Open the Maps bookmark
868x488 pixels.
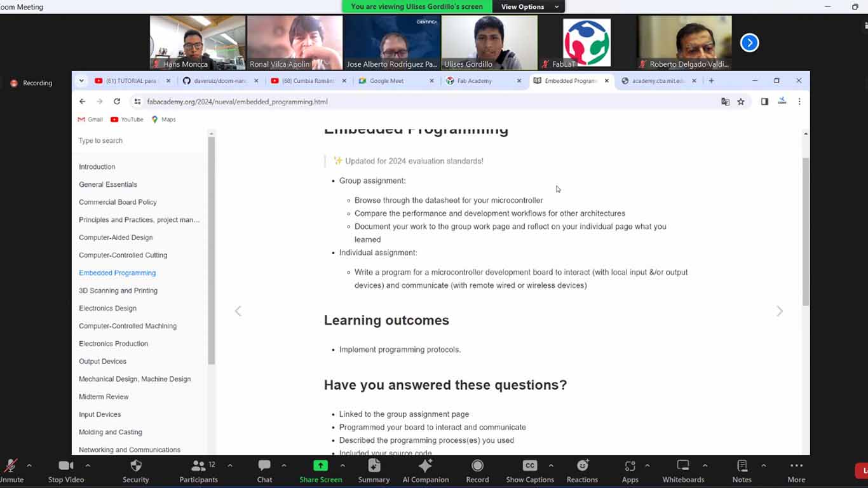click(x=163, y=119)
